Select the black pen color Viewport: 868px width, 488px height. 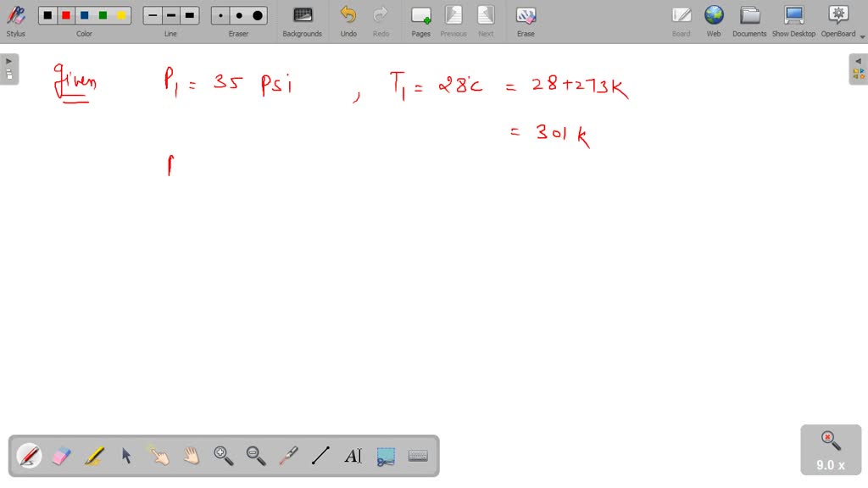point(47,15)
